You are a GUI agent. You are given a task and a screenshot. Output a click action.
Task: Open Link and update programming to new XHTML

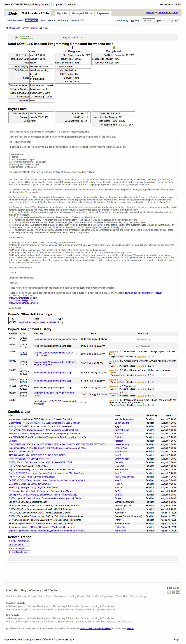[56, 354]
